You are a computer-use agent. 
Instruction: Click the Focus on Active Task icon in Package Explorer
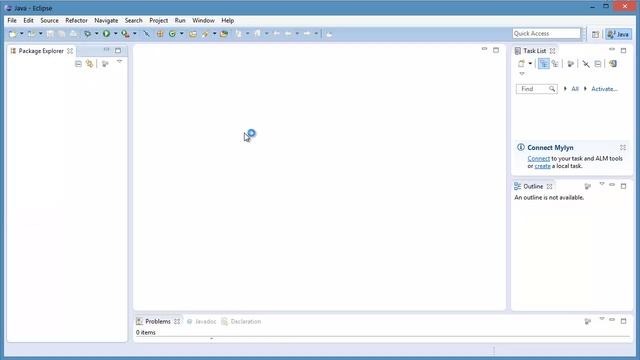click(105, 64)
